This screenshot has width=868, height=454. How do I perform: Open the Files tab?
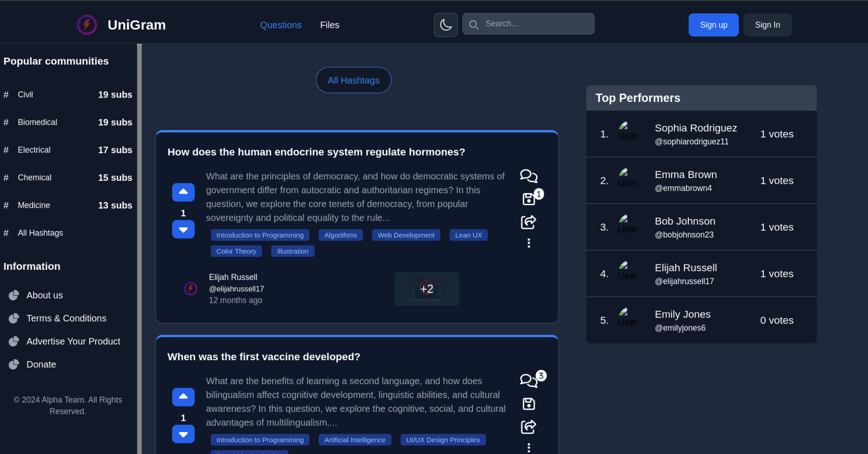[x=330, y=25]
